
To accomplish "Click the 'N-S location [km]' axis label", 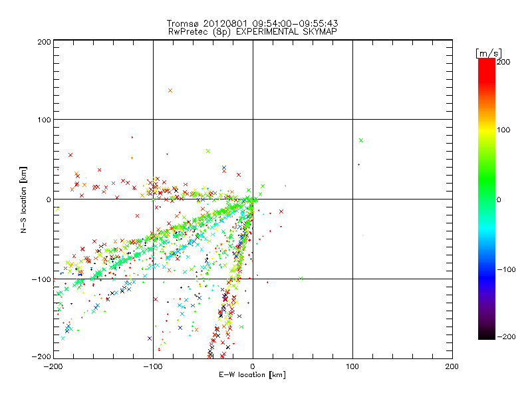I will pyautogui.click(x=23, y=199).
